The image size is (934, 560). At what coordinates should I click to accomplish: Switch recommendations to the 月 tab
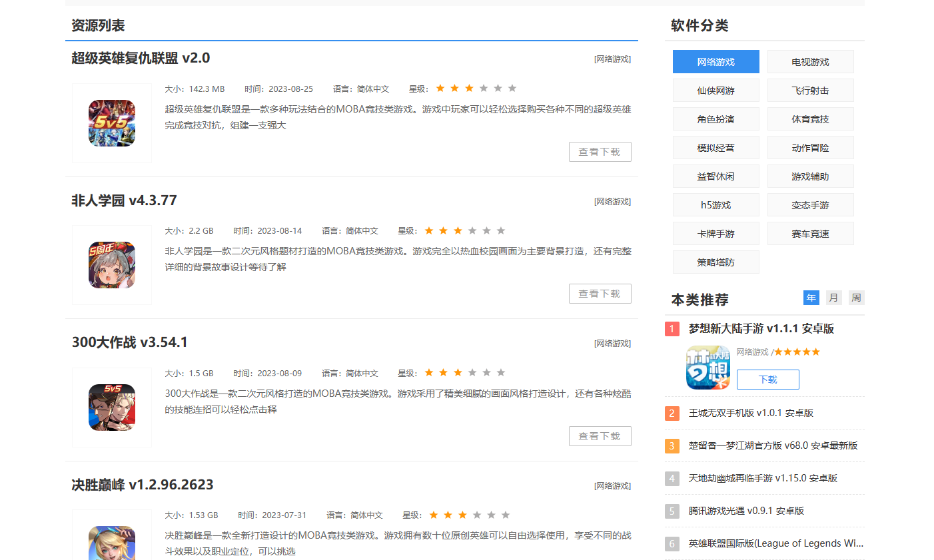click(x=833, y=298)
